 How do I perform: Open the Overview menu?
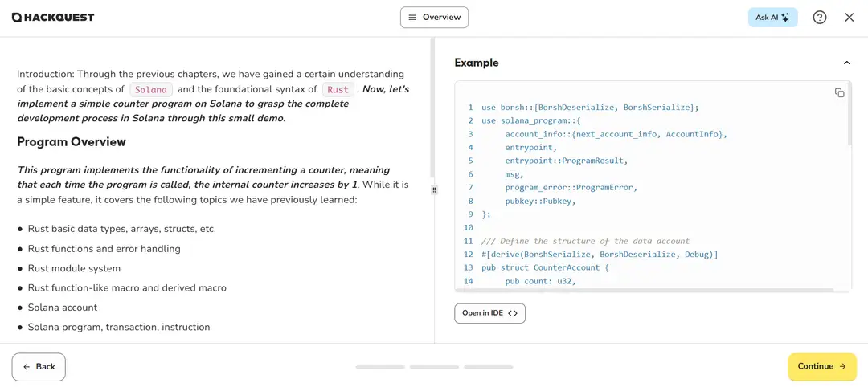435,17
